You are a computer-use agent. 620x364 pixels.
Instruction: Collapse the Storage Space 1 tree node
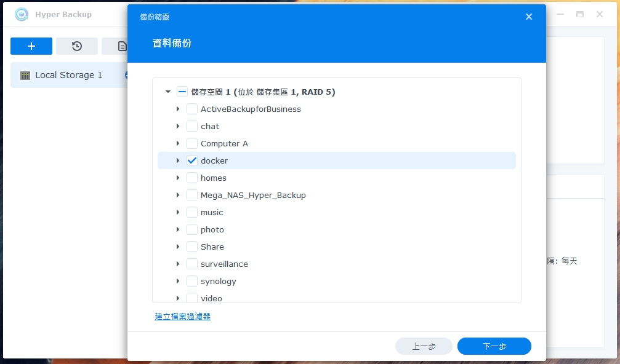(168, 92)
